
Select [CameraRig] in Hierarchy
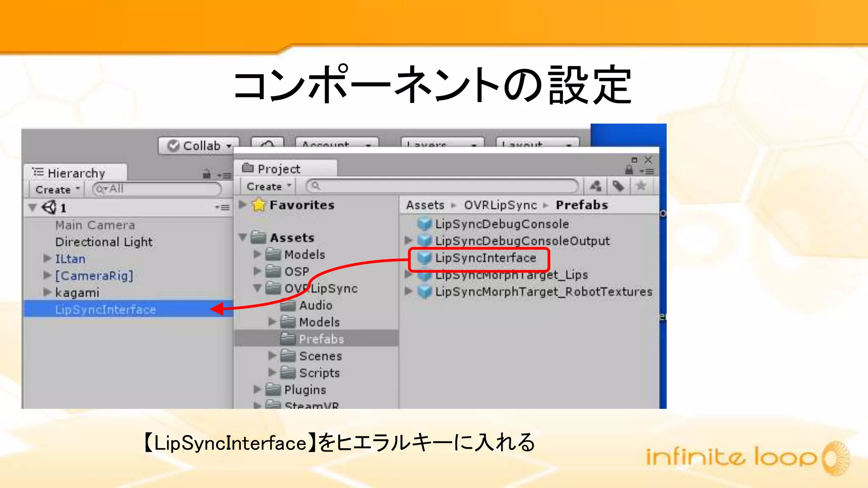pos(94,276)
